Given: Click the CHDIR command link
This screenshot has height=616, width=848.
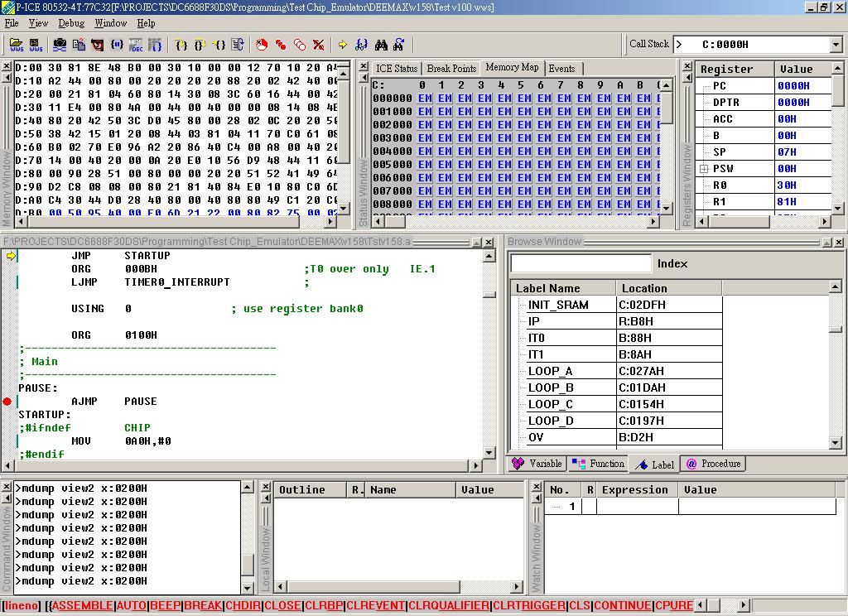Looking at the screenshot, I should pos(243,606).
